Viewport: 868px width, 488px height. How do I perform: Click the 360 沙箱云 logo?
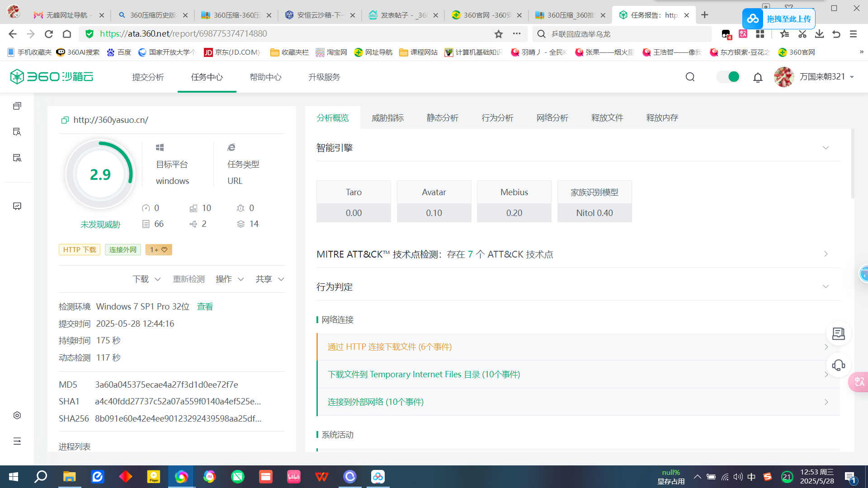52,76
